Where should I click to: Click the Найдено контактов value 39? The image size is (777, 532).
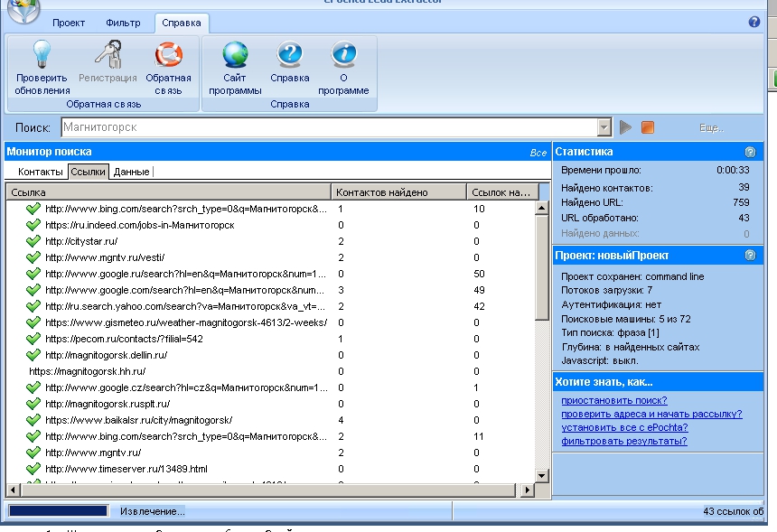tap(744, 187)
